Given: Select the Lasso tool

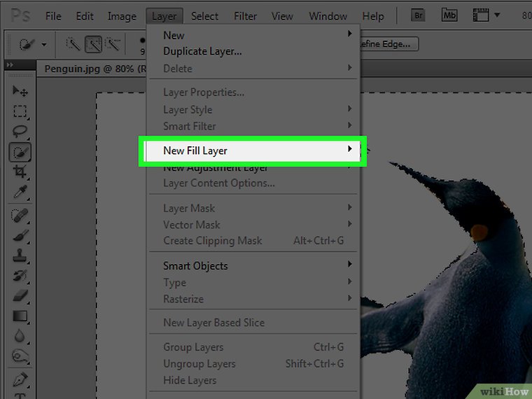Looking at the screenshot, I should click(x=20, y=132).
